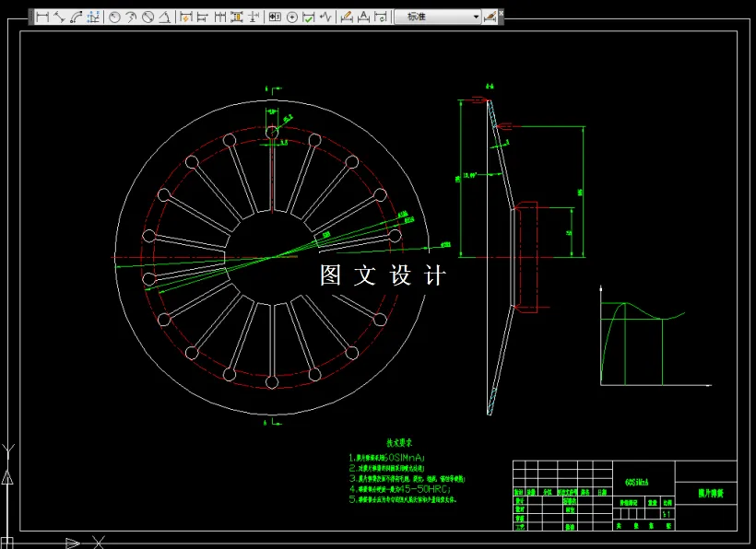This screenshot has height=549, width=756.
Task: Pick the Radius dimension tool
Action: [x=115, y=17]
